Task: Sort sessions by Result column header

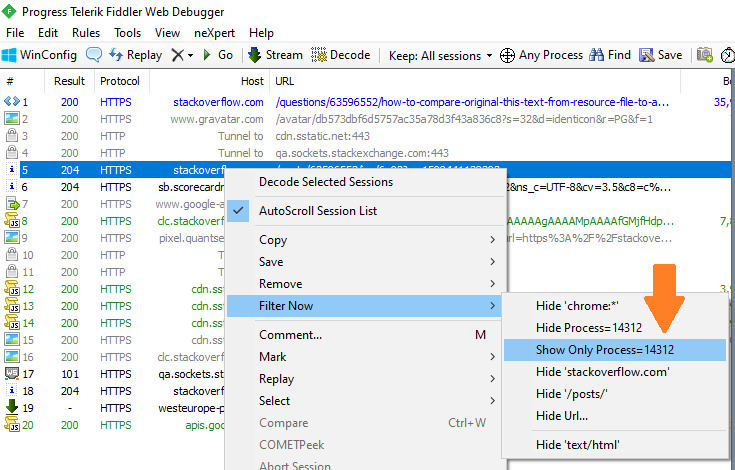Action: pos(69,81)
